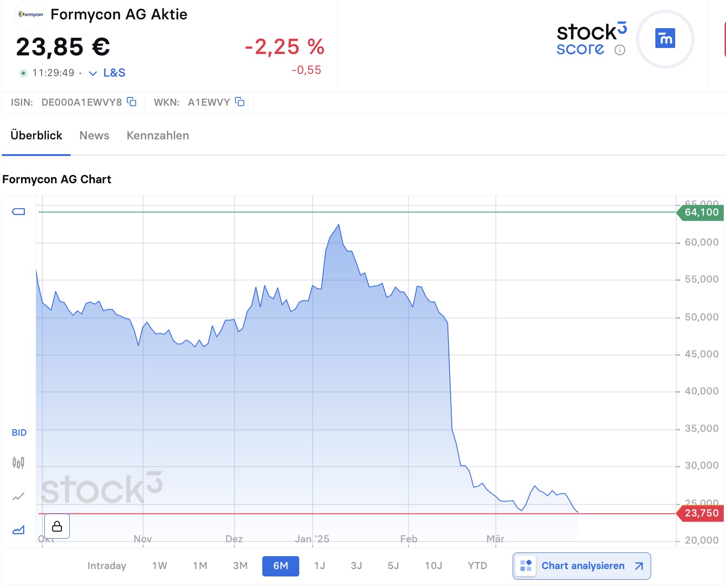Open the stock3 score info icon
The width and height of the screenshot is (726, 588).
pyautogui.click(x=620, y=50)
